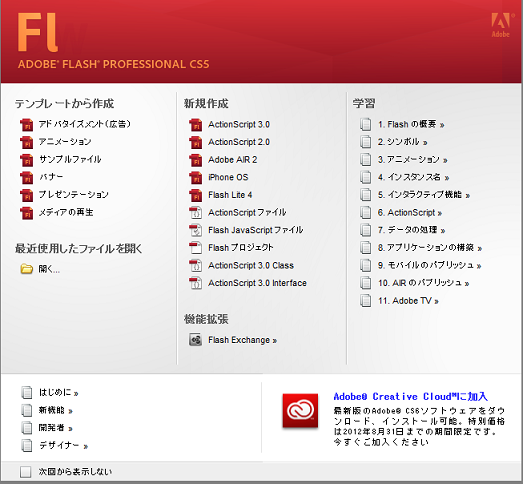
Task: Create a new Adobe AIR 2 document
Action: click(x=232, y=160)
